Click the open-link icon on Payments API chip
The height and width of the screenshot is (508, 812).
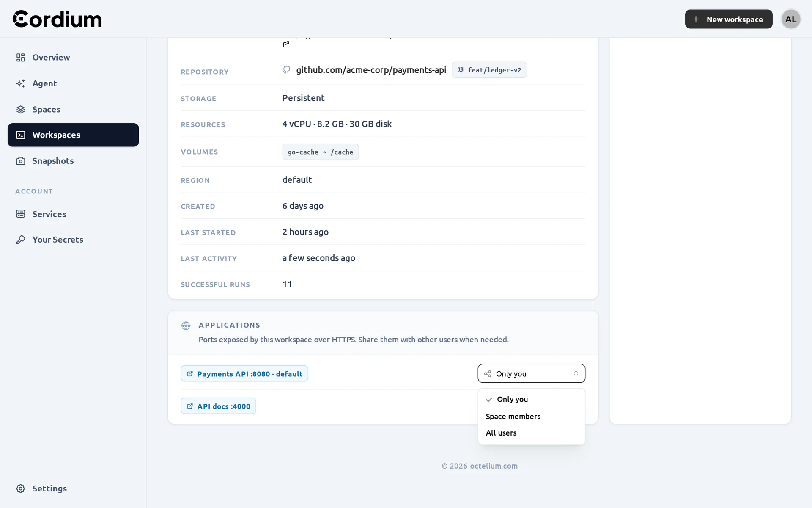pos(190,374)
